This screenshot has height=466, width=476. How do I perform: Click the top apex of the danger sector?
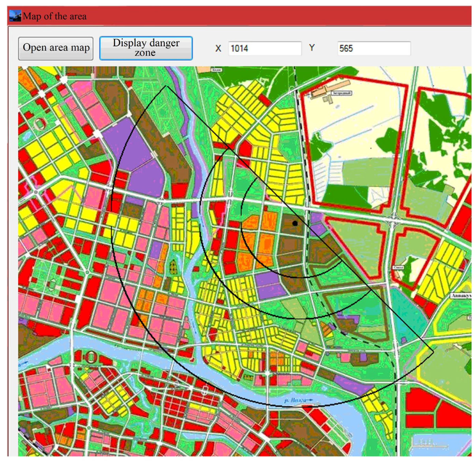tap(166, 86)
